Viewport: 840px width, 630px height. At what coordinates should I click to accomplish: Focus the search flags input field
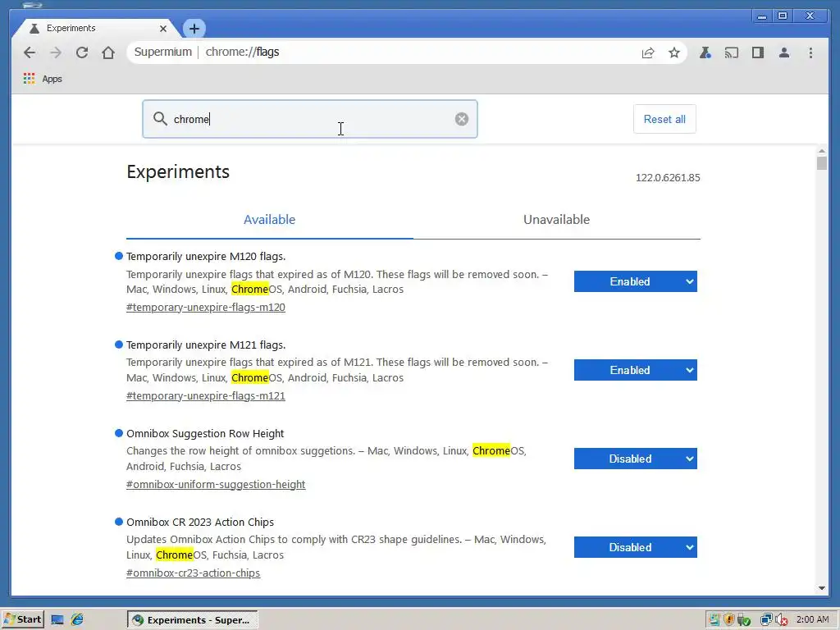click(310, 119)
